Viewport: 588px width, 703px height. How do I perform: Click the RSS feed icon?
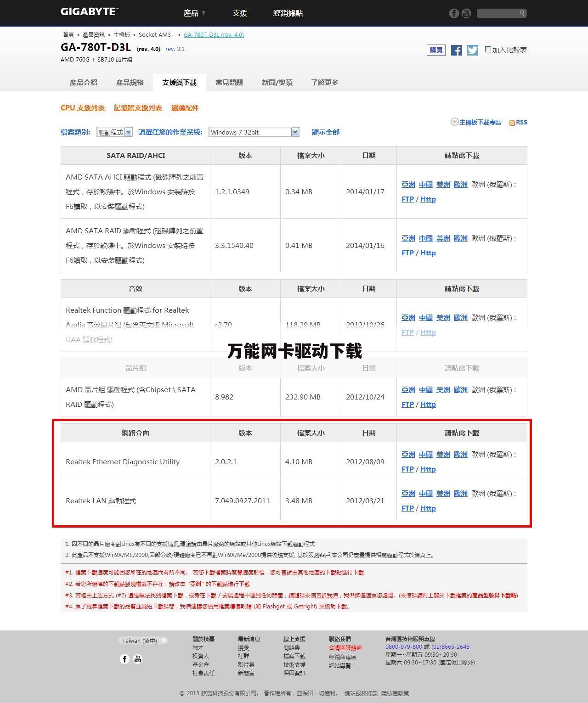(x=512, y=123)
